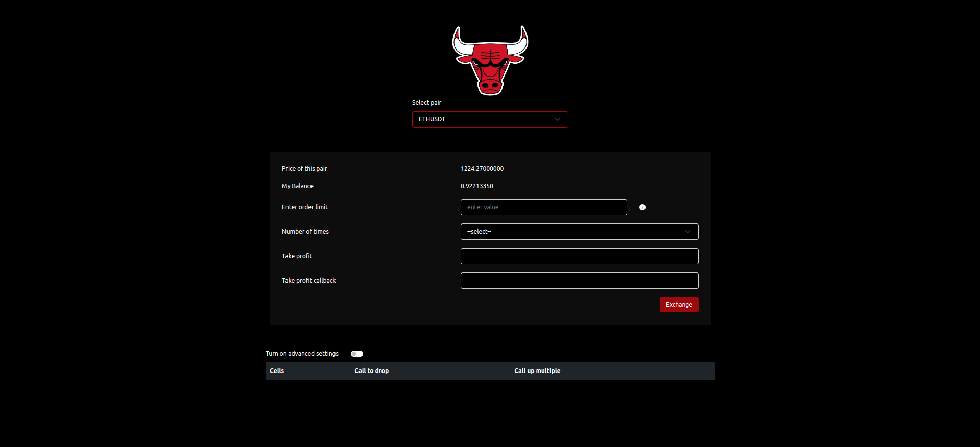Image resolution: width=980 pixels, height=447 pixels.
Task: Select the price value 1224.27000000
Action: tap(482, 169)
